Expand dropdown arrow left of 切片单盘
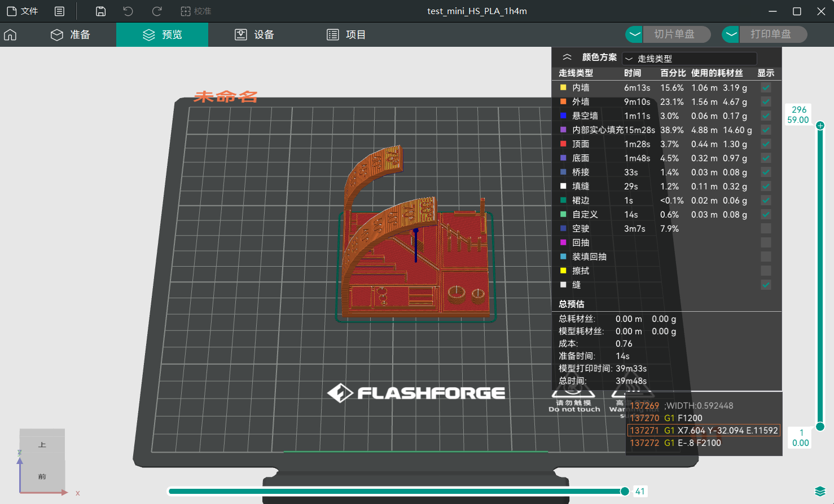The width and height of the screenshot is (834, 504). pyautogui.click(x=635, y=34)
